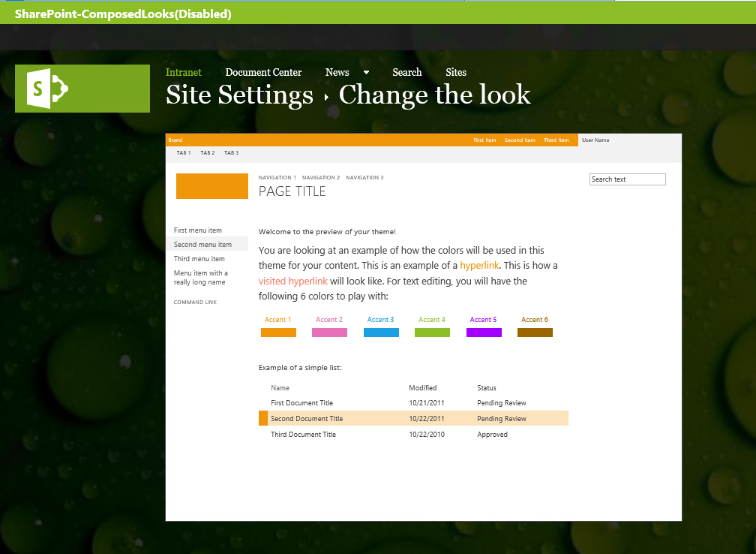Select Third Document Title row
This screenshot has width=756, height=554.
point(414,435)
